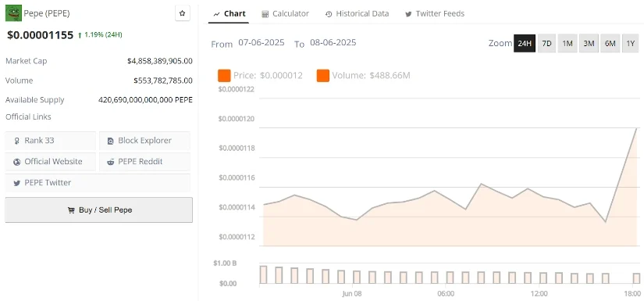Click the 12:00 x-axis label
This screenshot has width=644, height=301.
[x=539, y=294]
